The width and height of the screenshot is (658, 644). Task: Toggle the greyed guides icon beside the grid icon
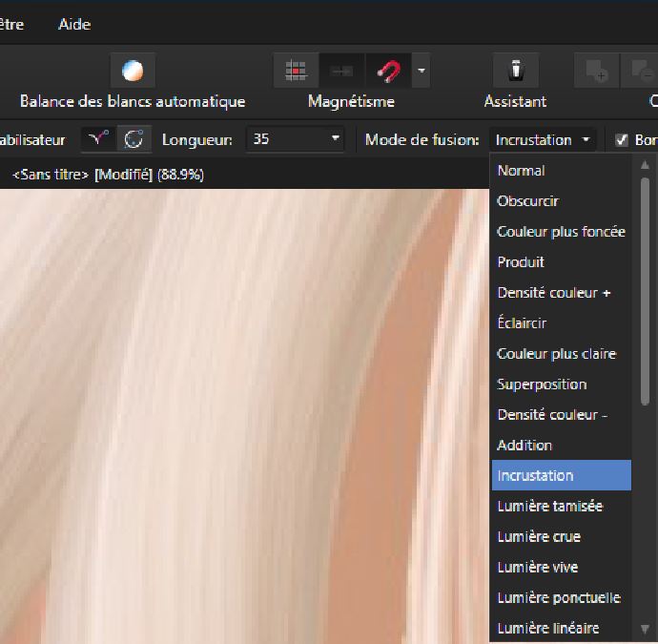(342, 70)
